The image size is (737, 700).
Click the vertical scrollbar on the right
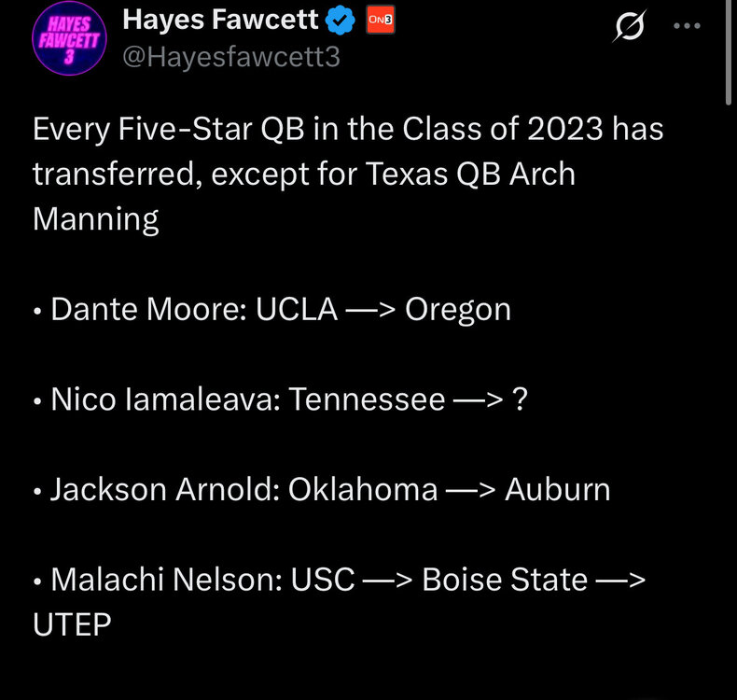pos(730,56)
